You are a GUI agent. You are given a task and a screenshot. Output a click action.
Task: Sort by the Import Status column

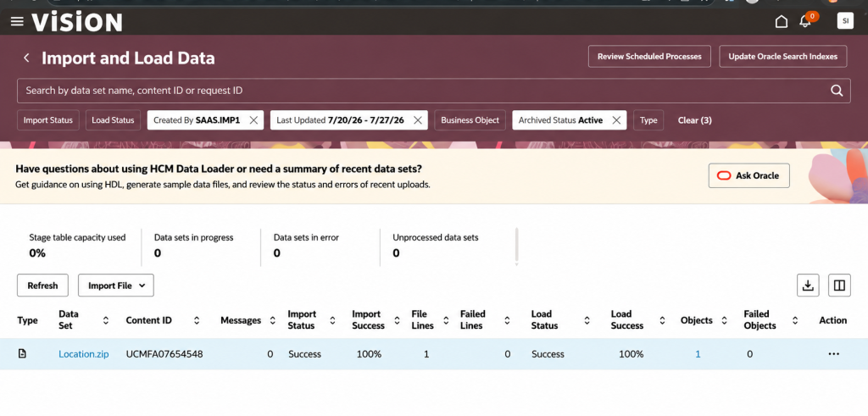pos(332,320)
